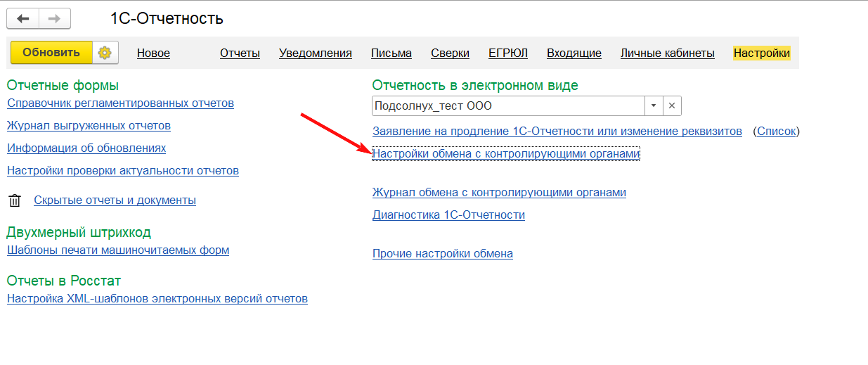Open Скрытые отчеты и документы link
868x365 pixels.
tap(115, 200)
